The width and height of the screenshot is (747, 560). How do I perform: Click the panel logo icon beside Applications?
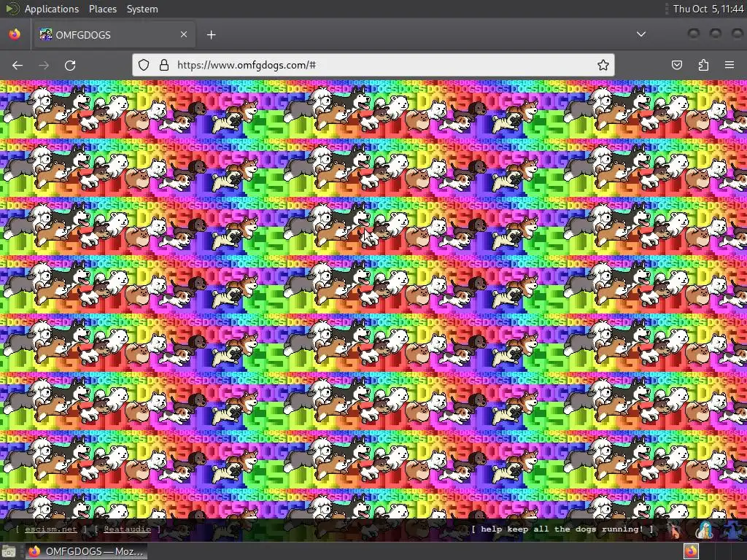(12, 9)
